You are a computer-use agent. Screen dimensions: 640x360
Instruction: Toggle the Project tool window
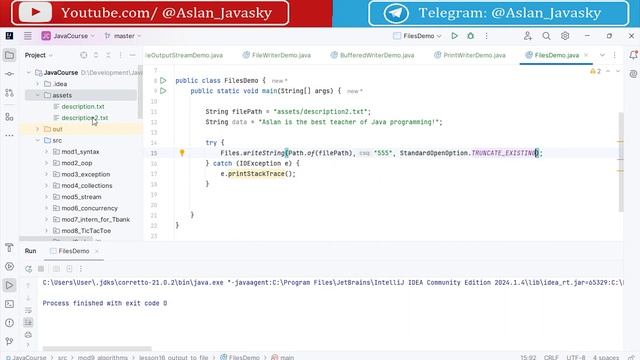(x=9, y=55)
